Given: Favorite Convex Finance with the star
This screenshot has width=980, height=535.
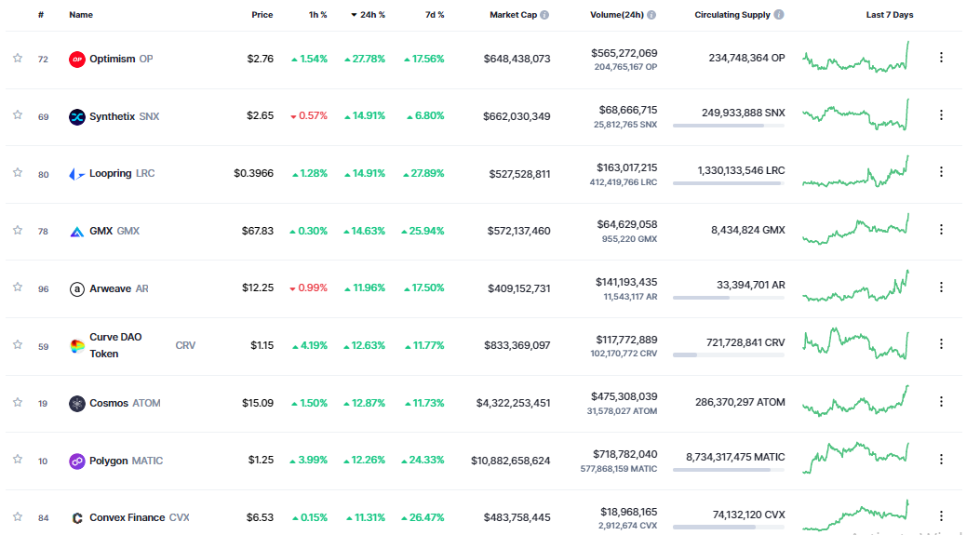Looking at the screenshot, I should coord(17,516).
